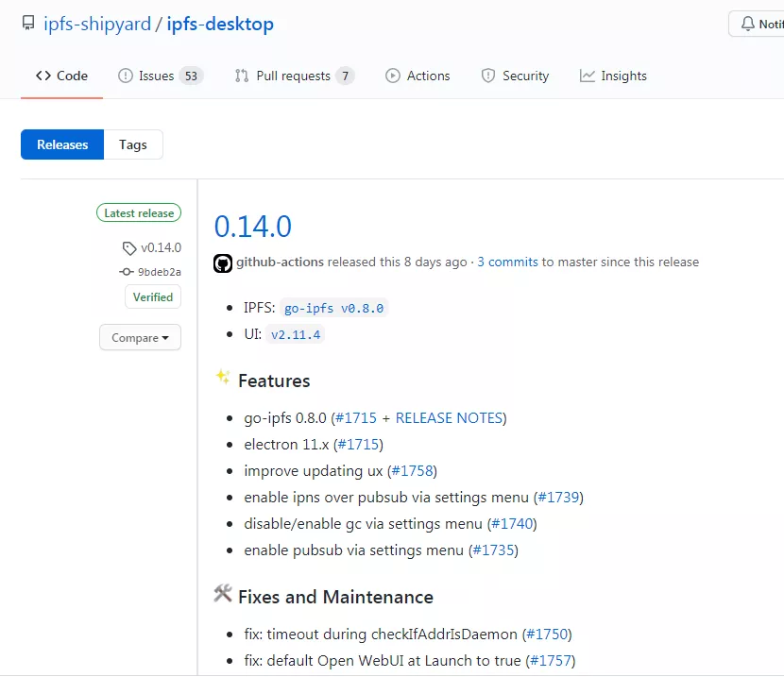Click the Notifications bell icon
The width and height of the screenshot is (784, 677).
[747, 24]
